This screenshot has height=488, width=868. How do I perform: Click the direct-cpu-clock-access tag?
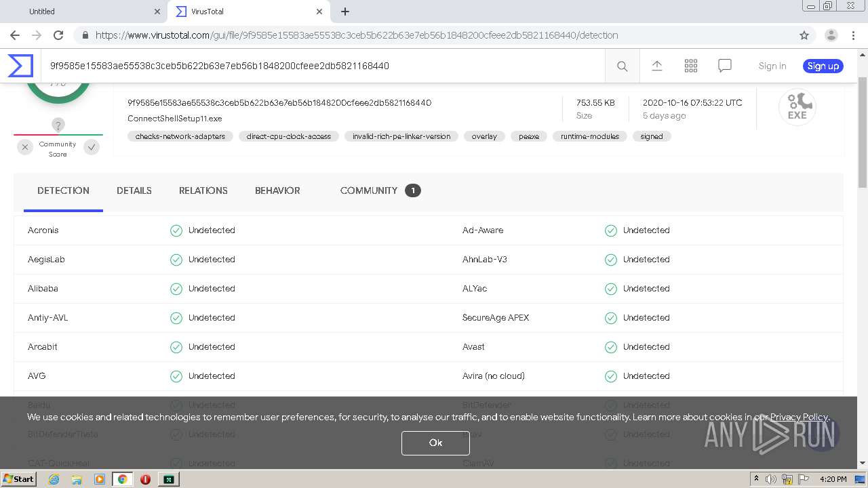point(289,136)
